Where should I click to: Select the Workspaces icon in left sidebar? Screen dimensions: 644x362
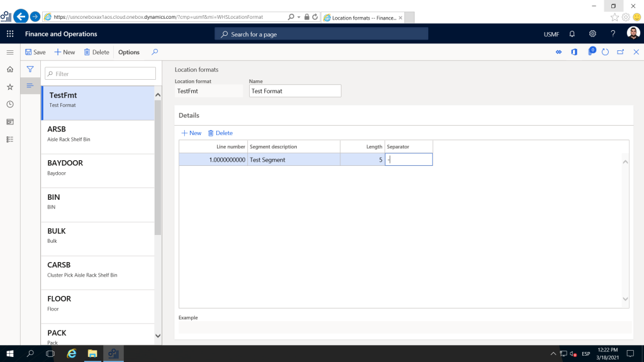9,121
